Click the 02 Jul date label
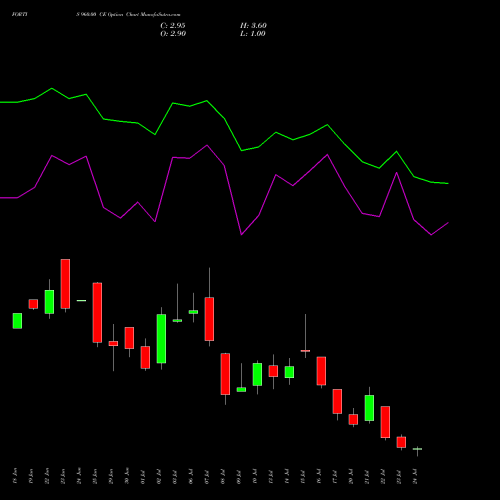The width and height of the screenshot is (500, 500). pyautogui.click(x=159, y=476)
